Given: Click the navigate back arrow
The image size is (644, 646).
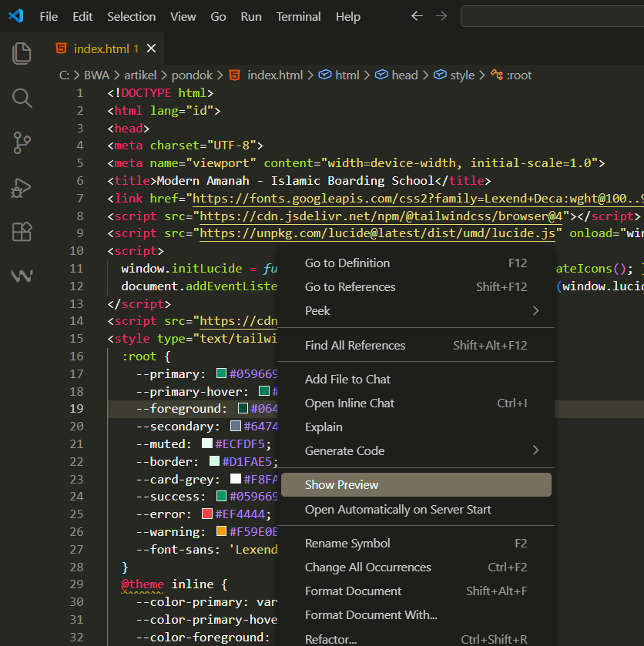Looking at the screenshot, I should tap(417, 16).
